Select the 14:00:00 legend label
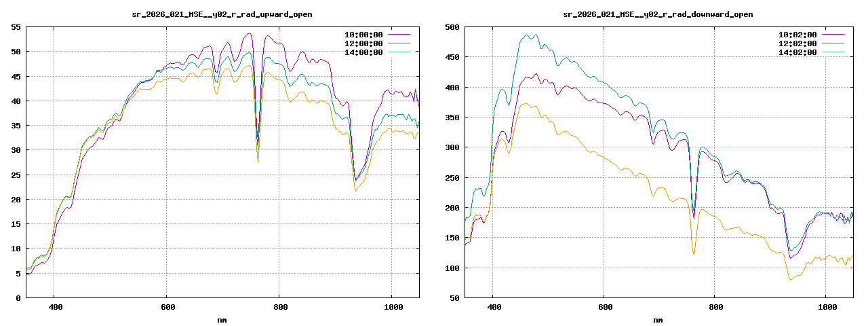The height and width of the screenshot is (326, 868). pos(363,52)
